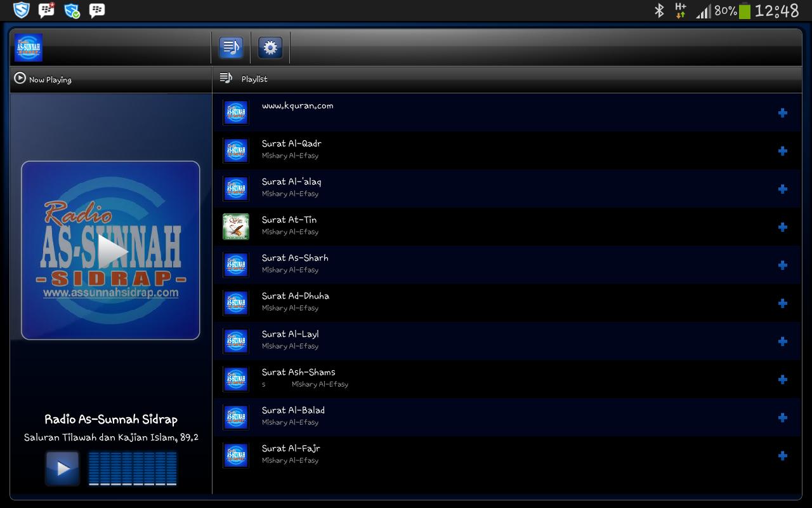Add Surat At-Tin with plus icon

click(783, 227)
